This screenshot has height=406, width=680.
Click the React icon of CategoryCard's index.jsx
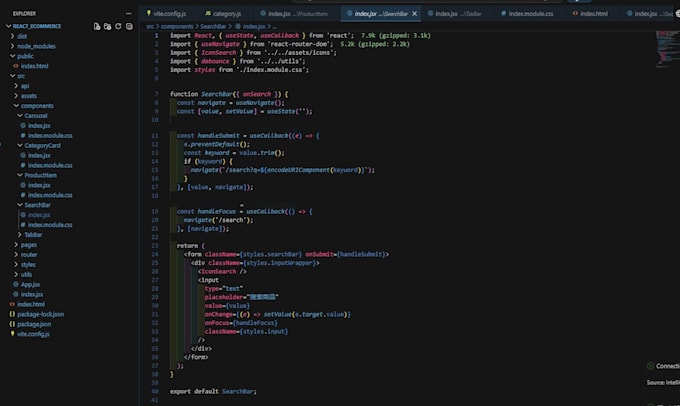tap(23, 155)
